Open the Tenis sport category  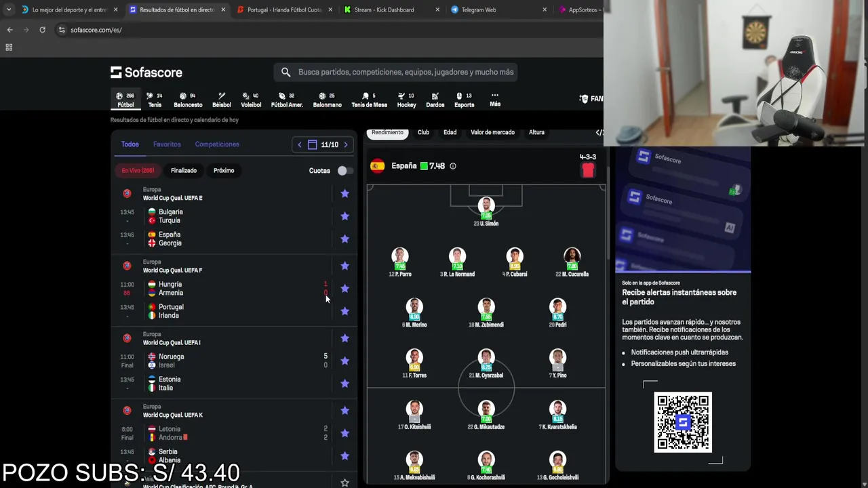pos(155,100)
